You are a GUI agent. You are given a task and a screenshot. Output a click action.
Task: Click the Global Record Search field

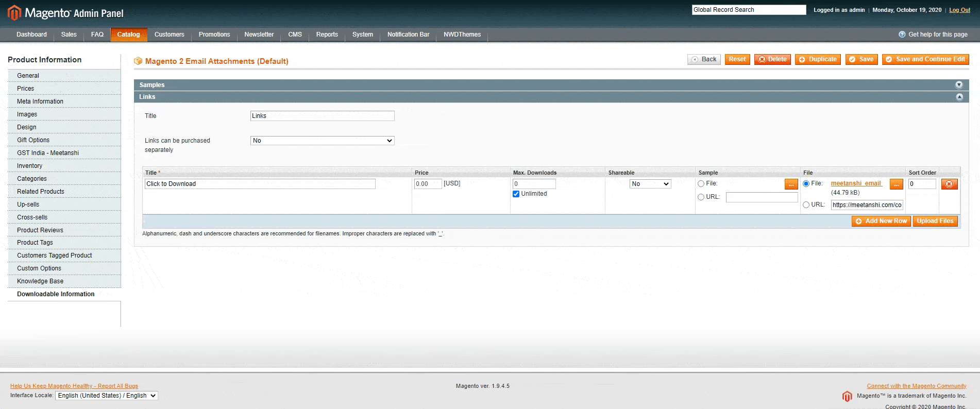pyautogui.click(x=749, y=10)
